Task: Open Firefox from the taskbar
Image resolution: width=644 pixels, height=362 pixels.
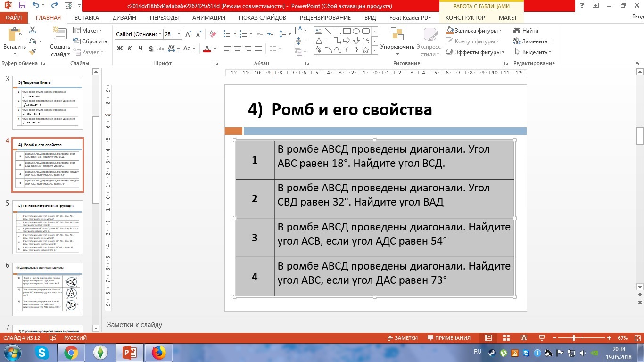Action: tap(158, 352)
